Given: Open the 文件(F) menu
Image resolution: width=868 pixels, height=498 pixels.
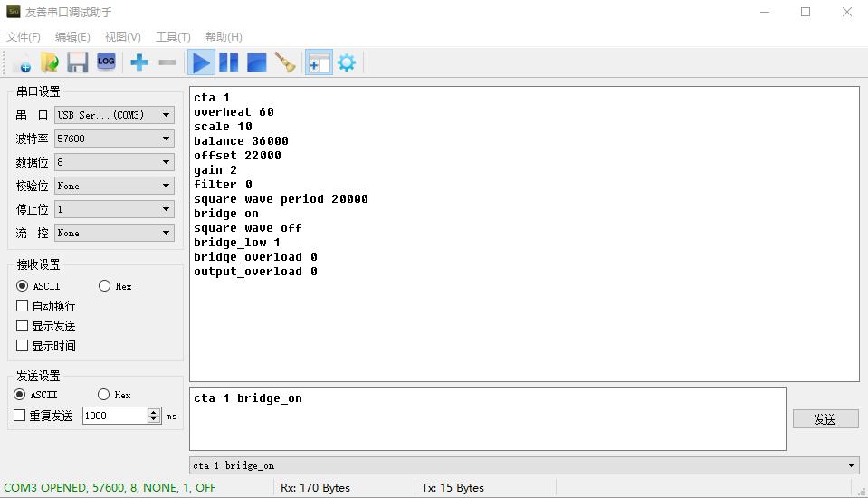Looking at the screenshot, I should (x=24, y=37).
